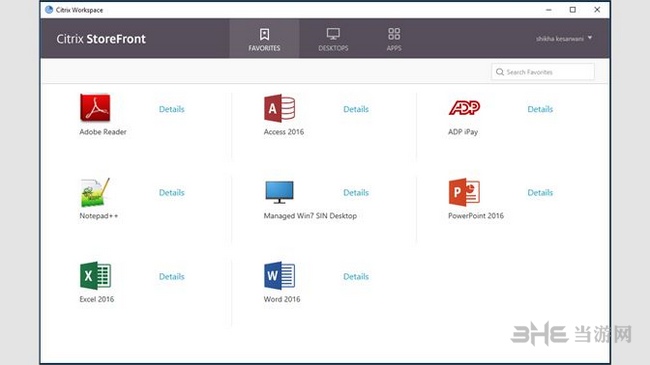650x365 pixels.
Task: Start the Managed Win7 SIN Desktop icon
Action: [279, 192]
